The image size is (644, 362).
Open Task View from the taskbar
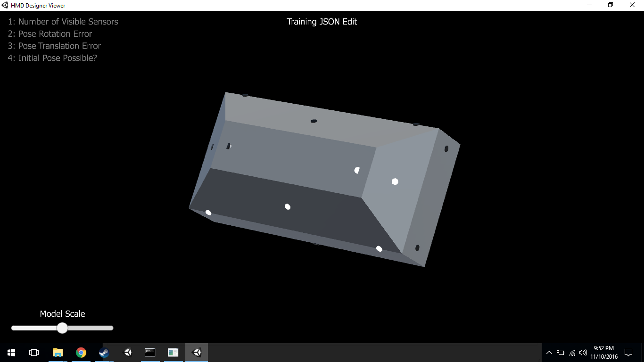point(34,353)
